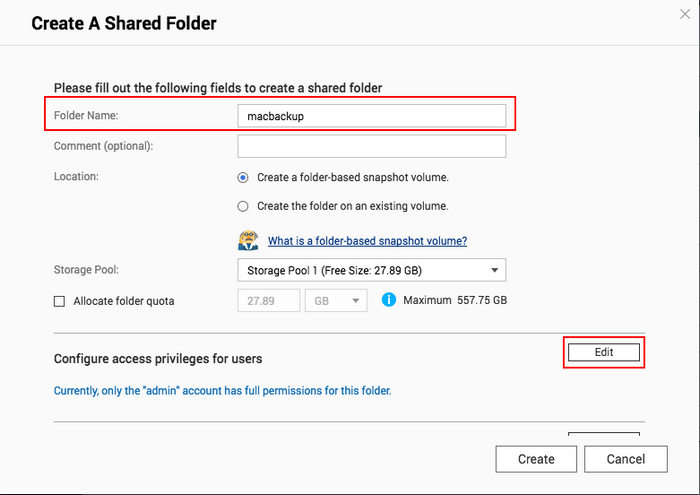Select Create a folder-based snapshot volume
Image resolution: width=700 pixels, height=495 pixels.
[243, 178]
